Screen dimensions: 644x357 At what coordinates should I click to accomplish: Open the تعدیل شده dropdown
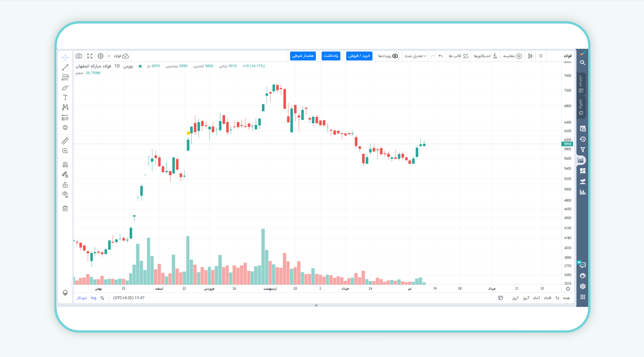tap(415, 56)
